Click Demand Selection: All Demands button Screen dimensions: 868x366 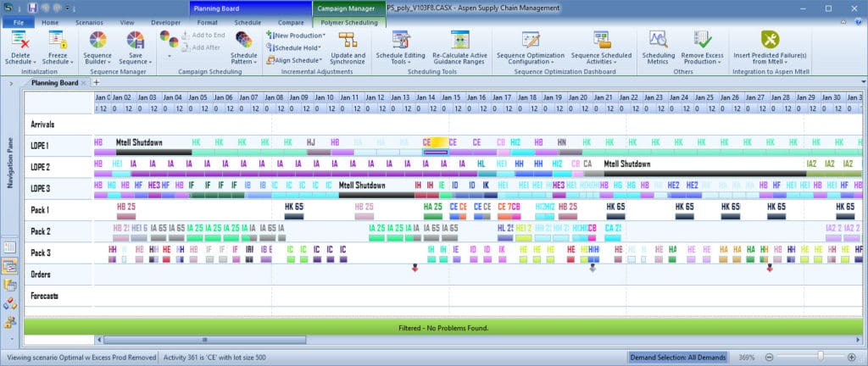677,358
